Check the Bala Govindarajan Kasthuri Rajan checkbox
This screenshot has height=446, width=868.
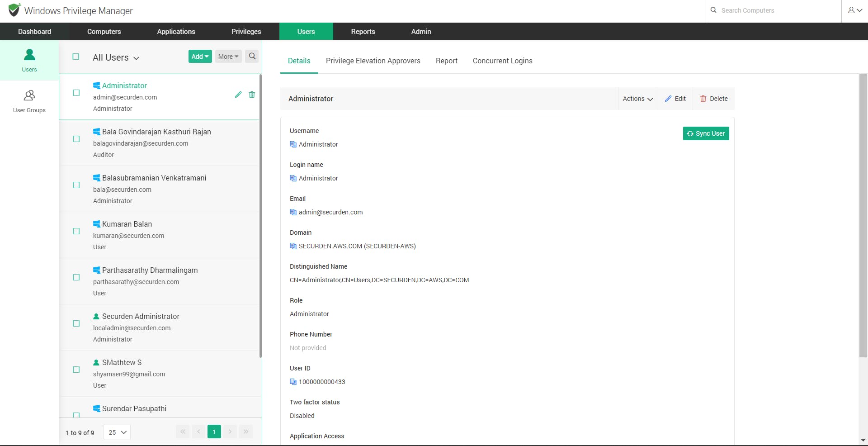pos(76,139)
